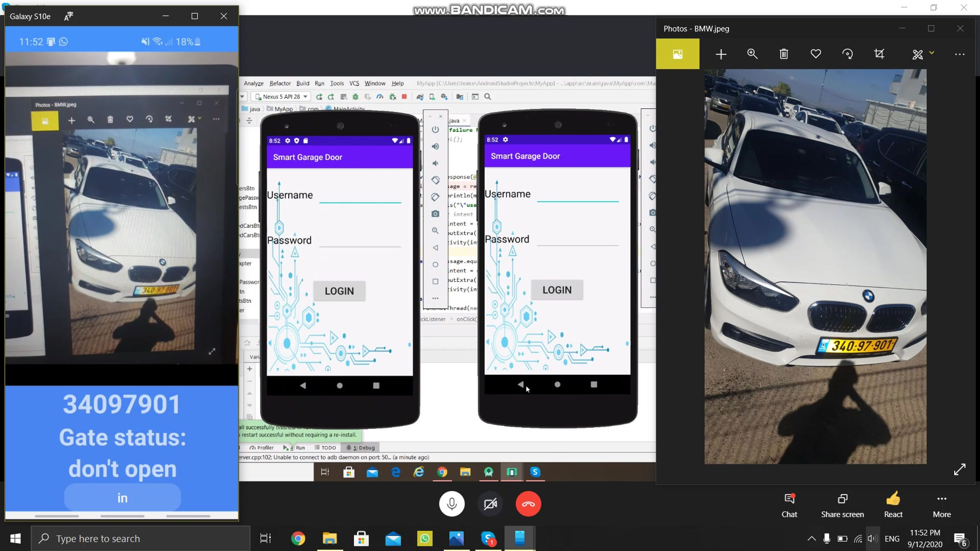Image resolution: width=980 pixels, height=551 pixels.
Task: Click the Profile app gauge icon
Action: pos(380,97)
